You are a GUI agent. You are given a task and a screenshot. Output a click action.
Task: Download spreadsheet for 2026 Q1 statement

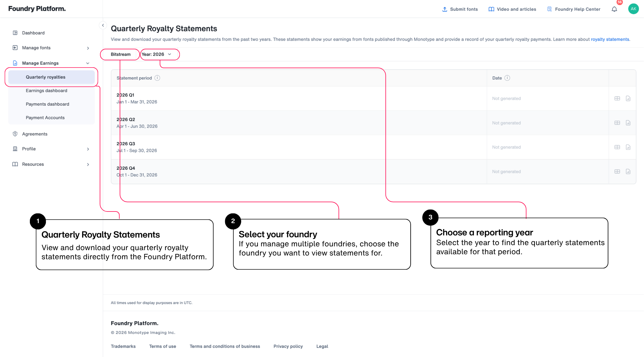click(x=617, y=98)
